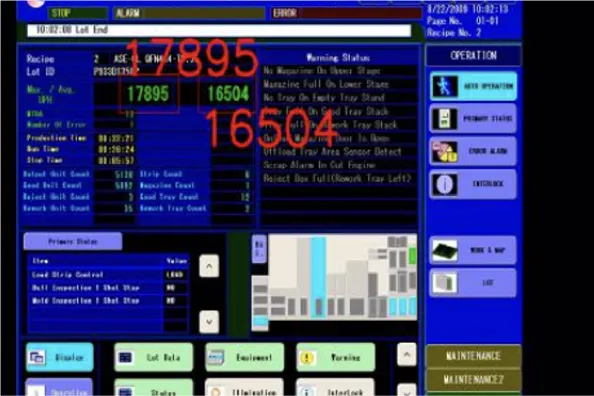Open the MAINTENANCE tab
594x396 pixels.
point(474,356)
